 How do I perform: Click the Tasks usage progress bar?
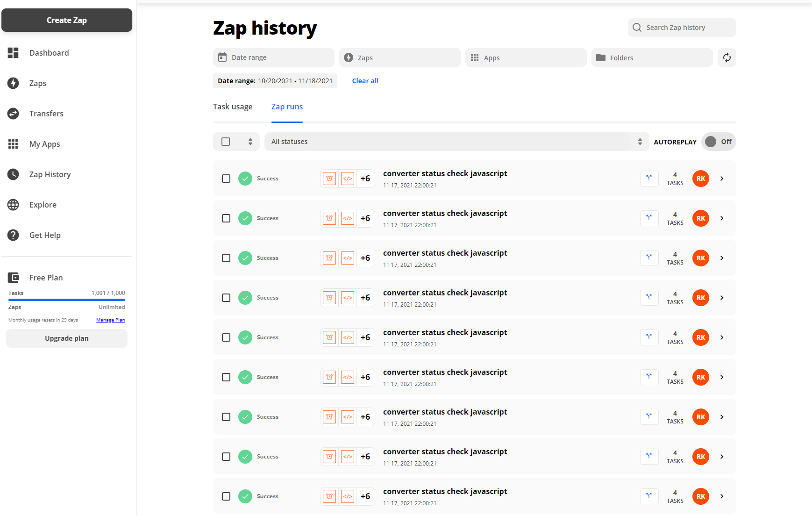(67, 300)
